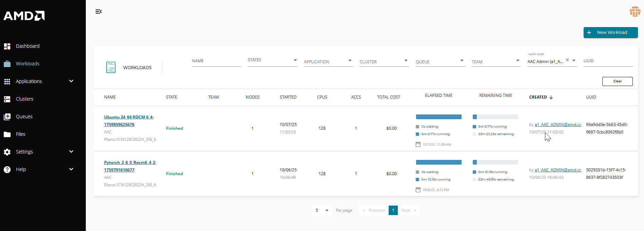Sort by the CREATED column arrow
Image resolution: width=644 pixels, height=231 pixels.
(x=551, y=97)
